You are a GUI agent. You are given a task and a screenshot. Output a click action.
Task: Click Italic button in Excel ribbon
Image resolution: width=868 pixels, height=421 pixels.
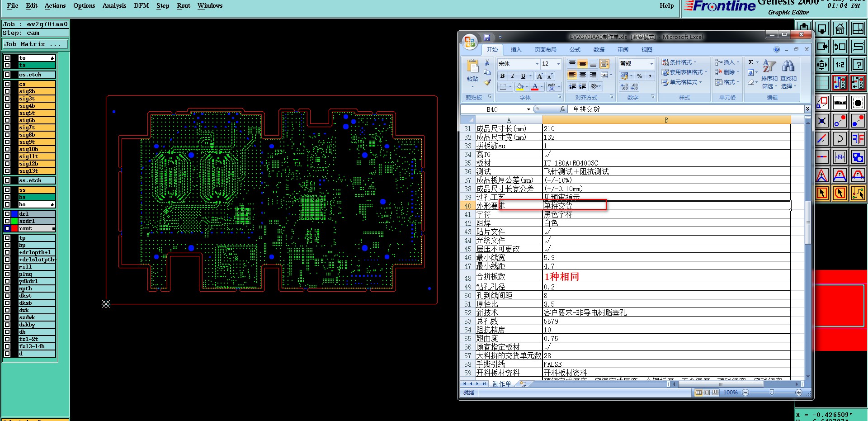click(x=513, y=76)
